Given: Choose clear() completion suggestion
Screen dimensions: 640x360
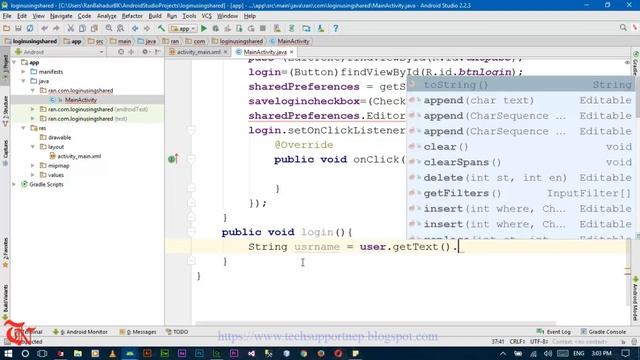Looking at the screenshot, I should (521, 147).
